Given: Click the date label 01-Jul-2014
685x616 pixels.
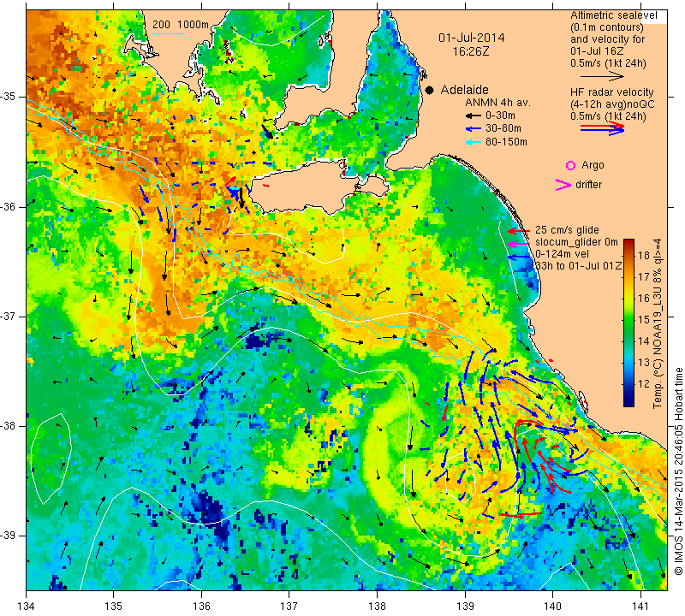Looking at the screenshot, I should [x=472, y=38].
